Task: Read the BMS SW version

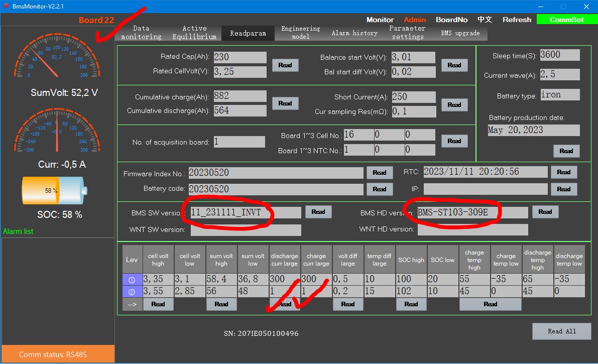Action: coord(318,212)
